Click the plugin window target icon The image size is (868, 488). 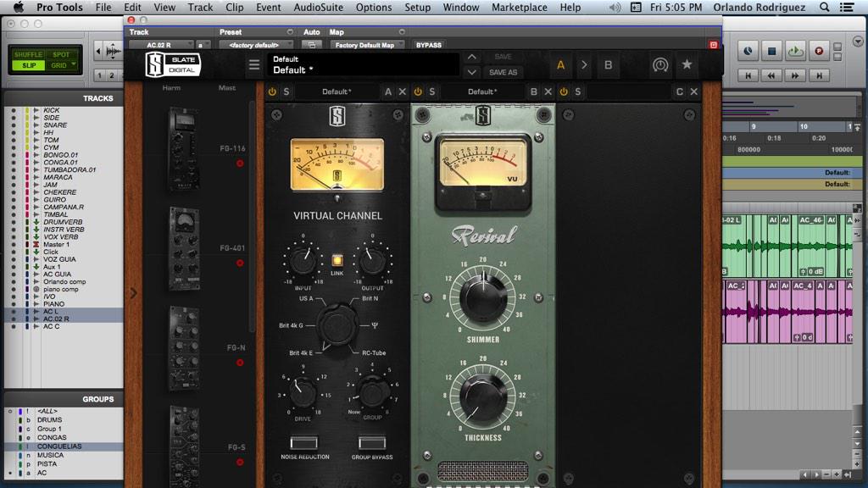[x=714, y=45]
